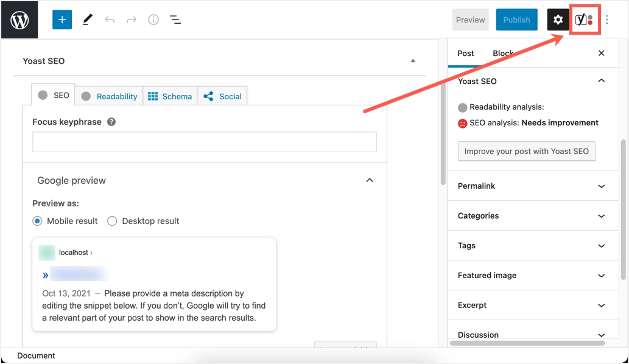Select the Block tab in sidebar
The width and height of the screenshot is (629, 364).
pyautogui.click(x=503, y=54)
